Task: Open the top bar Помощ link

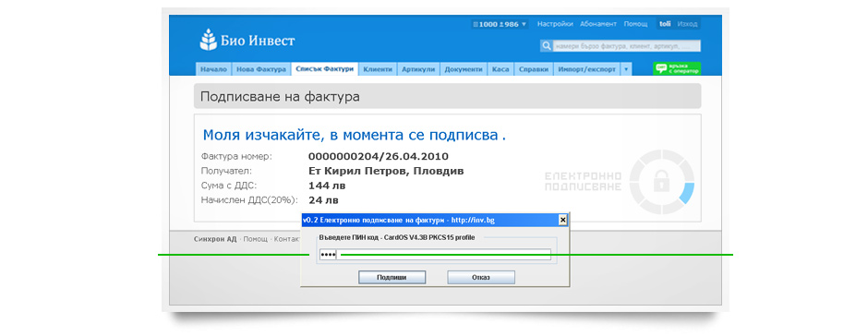Action: [636, 24]
